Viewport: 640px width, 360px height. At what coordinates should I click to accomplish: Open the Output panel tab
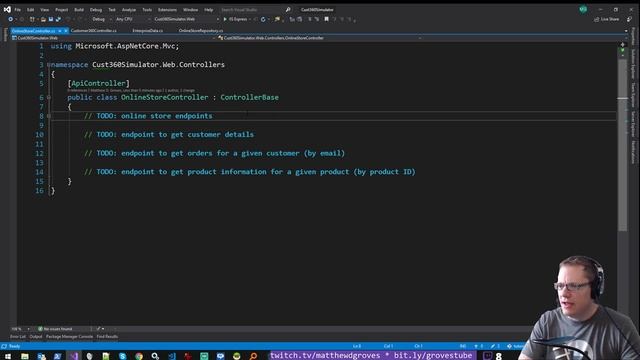tap(36, 337)
